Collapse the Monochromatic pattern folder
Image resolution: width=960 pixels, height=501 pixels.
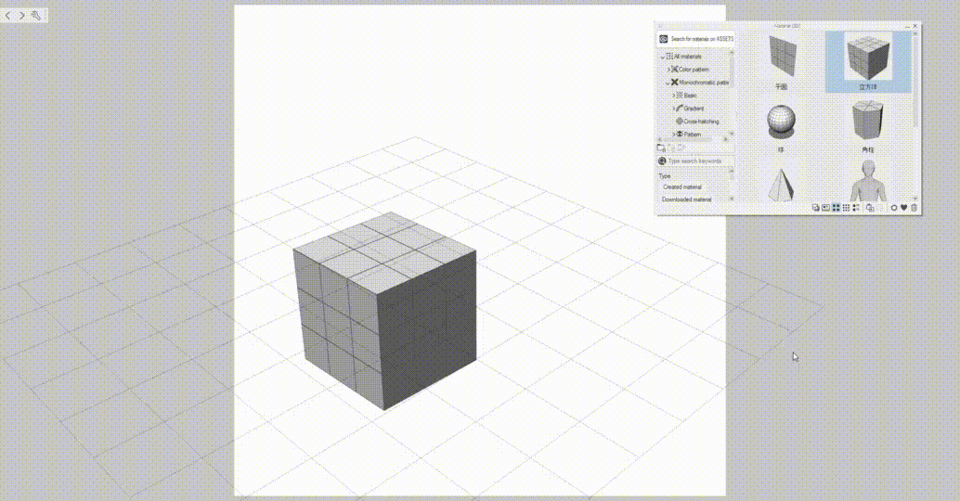[668, 83]
